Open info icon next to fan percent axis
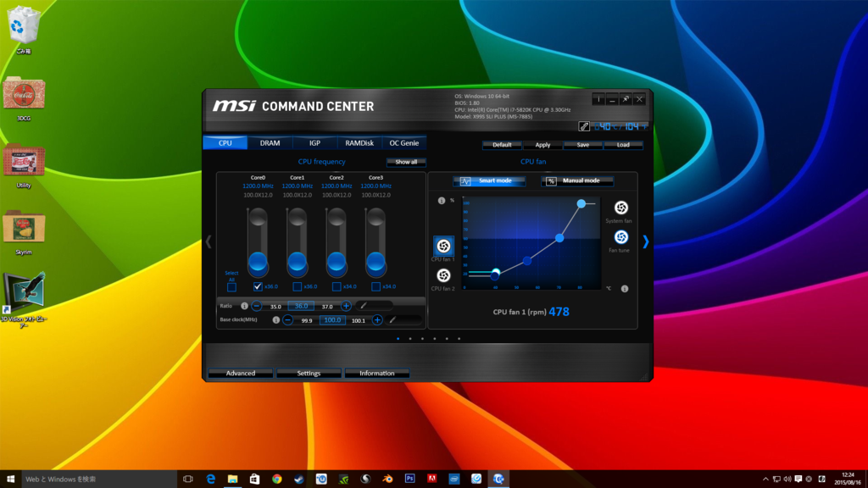Screen dimensions: 868x488 tap(441, 200)
